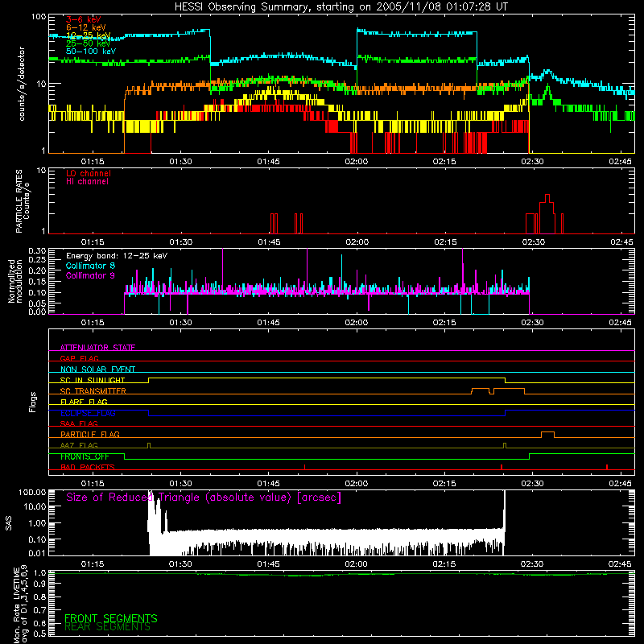Click the 01:30 tick under particle rates plot
The image size is (644, 644).
coord(180,242)
